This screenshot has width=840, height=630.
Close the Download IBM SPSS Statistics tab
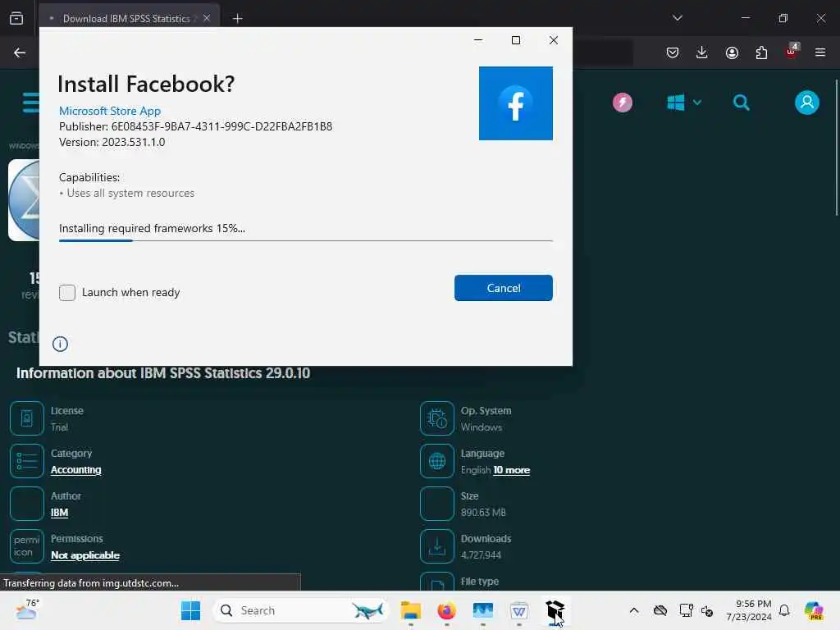[207, 18]
